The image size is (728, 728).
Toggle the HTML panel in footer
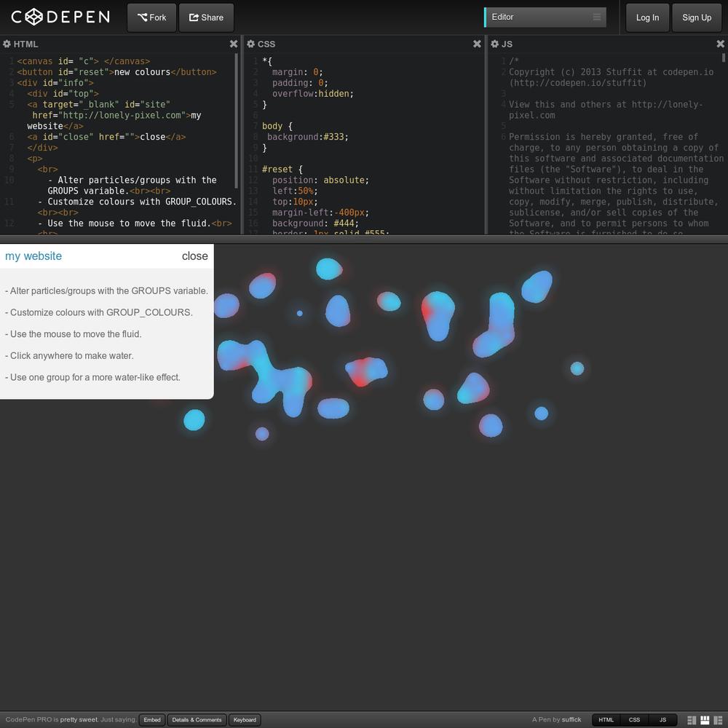[606, 720]
